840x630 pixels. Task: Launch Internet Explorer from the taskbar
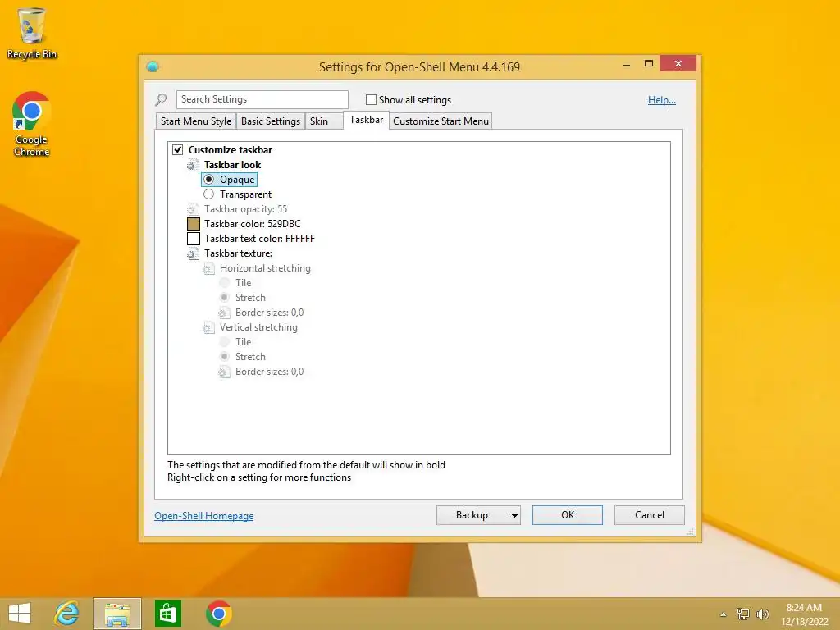66,614
